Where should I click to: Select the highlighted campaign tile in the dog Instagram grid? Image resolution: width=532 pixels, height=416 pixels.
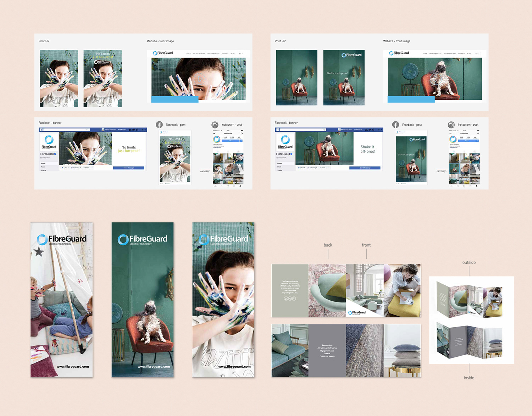tap(454, 169)
